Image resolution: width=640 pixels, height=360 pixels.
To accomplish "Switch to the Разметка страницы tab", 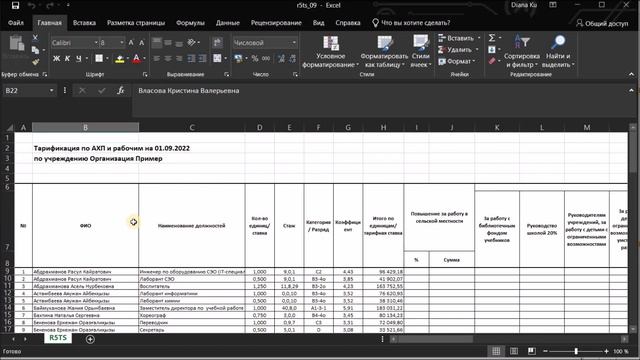I will (136, 23).
